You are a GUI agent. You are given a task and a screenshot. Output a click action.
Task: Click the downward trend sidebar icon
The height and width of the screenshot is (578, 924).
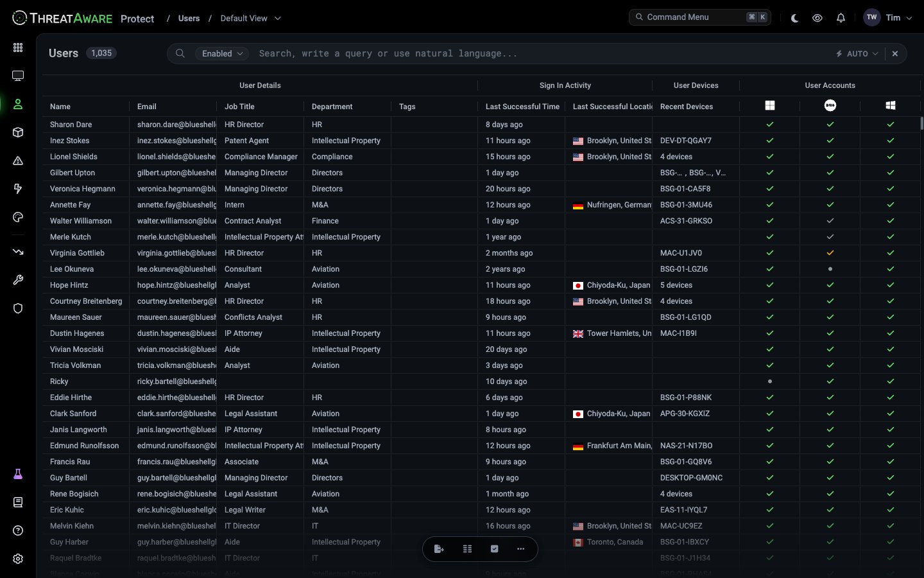click(18, 252)
